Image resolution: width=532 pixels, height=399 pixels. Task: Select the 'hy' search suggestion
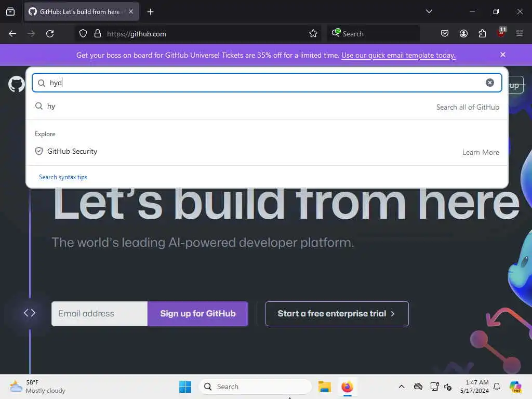pyautogui.click(x=267, y=107)
